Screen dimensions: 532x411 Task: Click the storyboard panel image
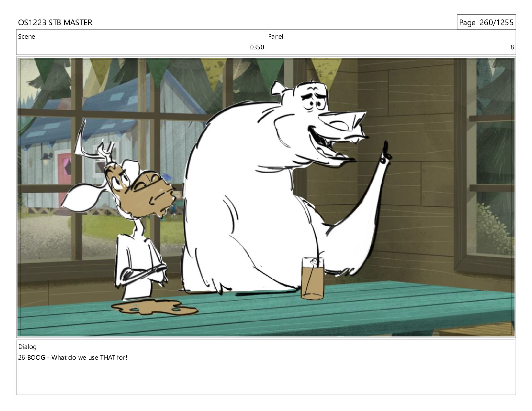[266, 197]
